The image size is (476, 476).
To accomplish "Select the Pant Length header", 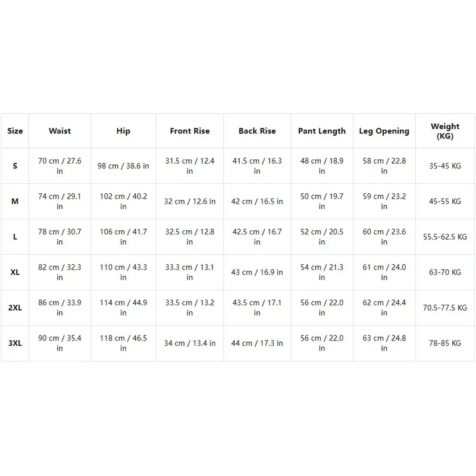I will [x=322, y=131].
